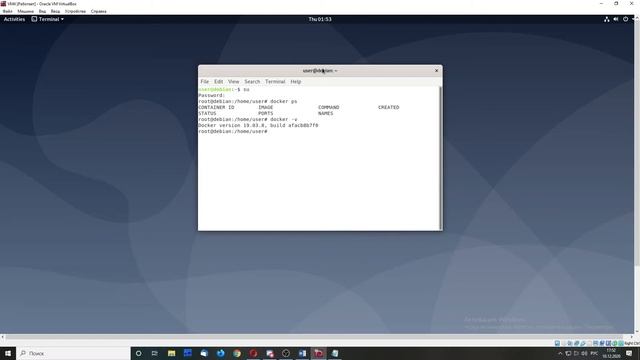The width and height of the screenshot is (640, 360).
Task: Open the GNOME power menu icon
Action: (x=625, y=19)
